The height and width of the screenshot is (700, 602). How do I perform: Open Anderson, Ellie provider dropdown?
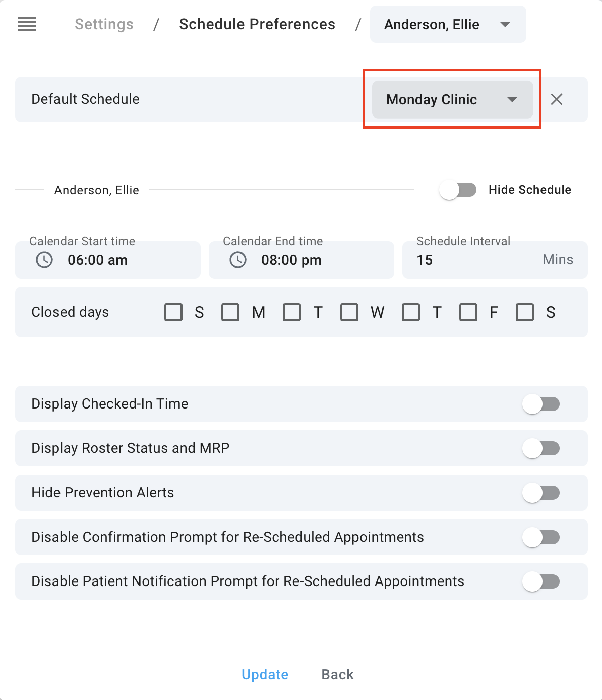coord(448,24)
